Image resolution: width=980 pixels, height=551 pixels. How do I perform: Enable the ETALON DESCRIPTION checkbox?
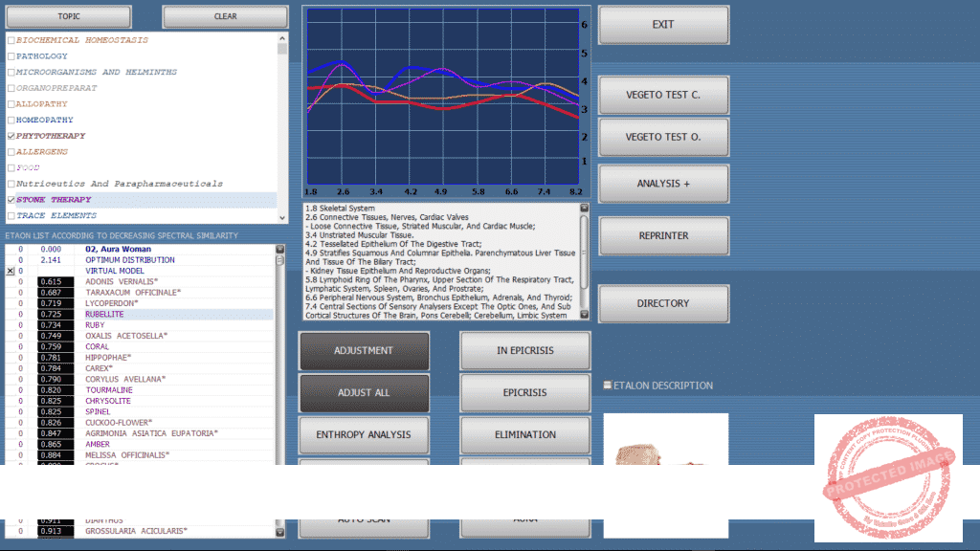coord(608,386)
